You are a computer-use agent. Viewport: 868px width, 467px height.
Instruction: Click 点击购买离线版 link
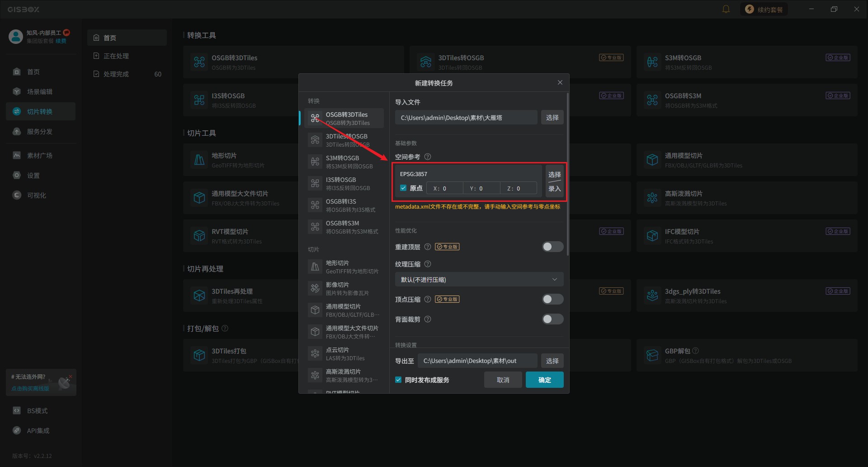click(x=30, y=389)
